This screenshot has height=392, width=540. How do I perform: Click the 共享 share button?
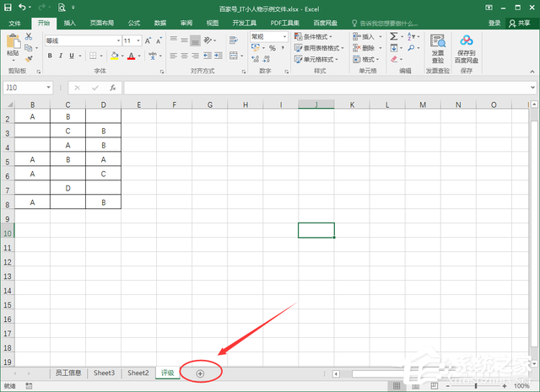click(x=523, y=23)
